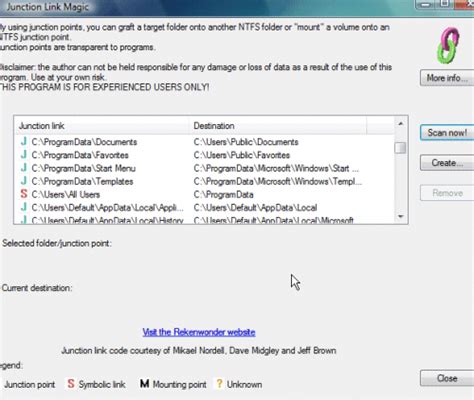
Task: Click the Mounting point legend label
Action: point(179,384)
